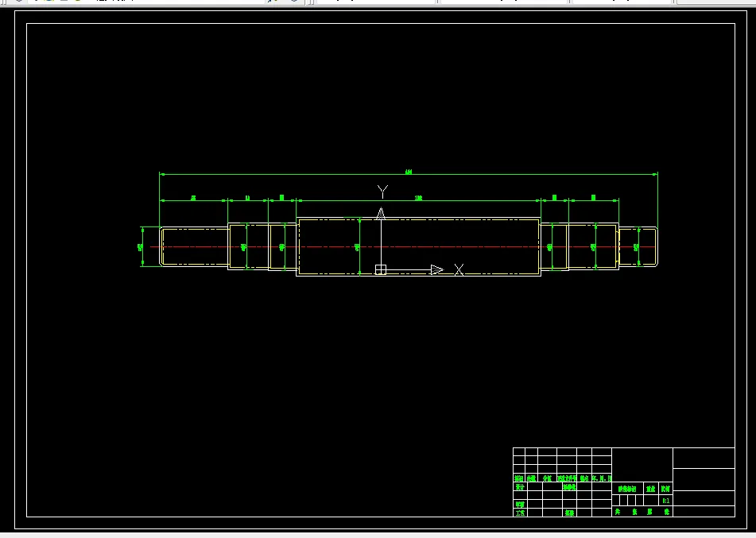Click the 重量 heading in title block
Image resolution: width=756 pixels, height=538 pixels.
coord(650,489)
